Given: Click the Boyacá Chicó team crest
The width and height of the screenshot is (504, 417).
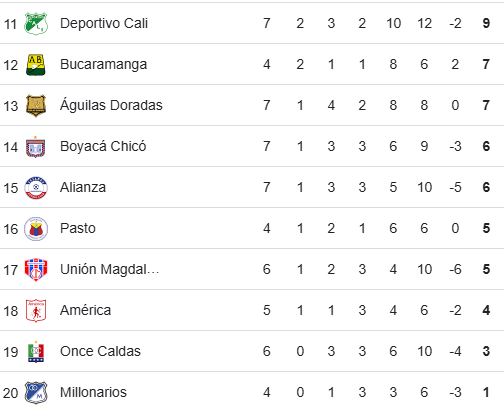Looking at the screenshot, I should 36,147.
